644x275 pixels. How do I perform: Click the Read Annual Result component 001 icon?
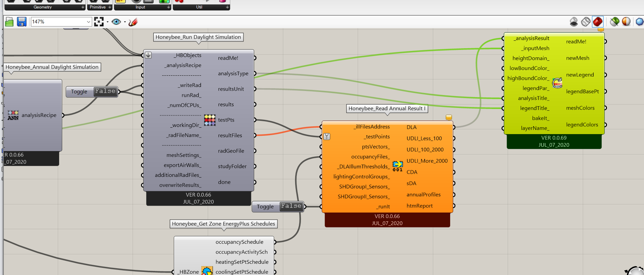pos(397,166)
